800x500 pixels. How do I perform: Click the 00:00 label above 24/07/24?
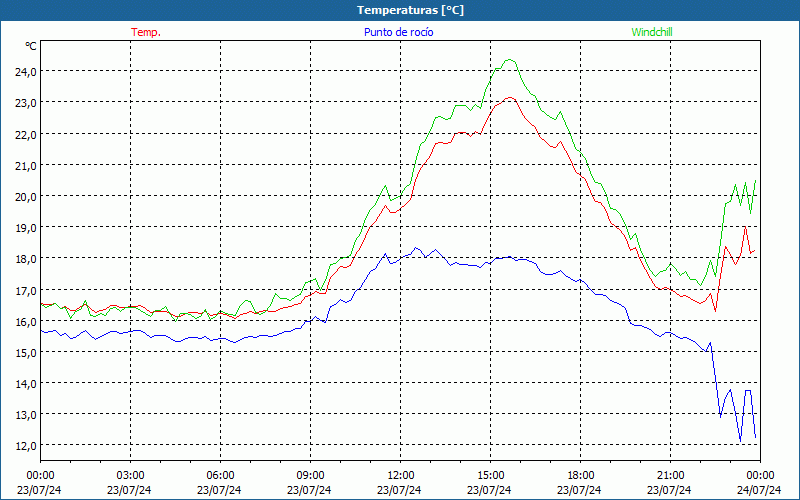coord(760,476)
